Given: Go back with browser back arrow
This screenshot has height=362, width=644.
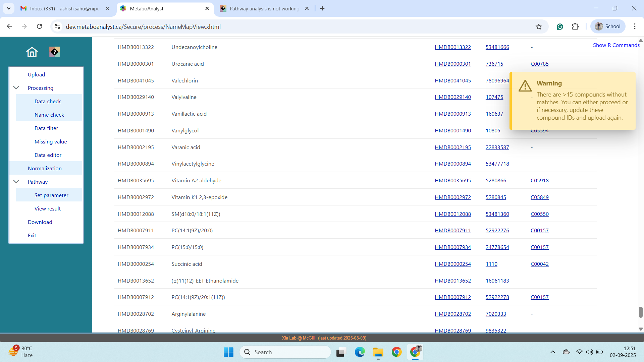Looking at the screenshot, I should (9, 26).
